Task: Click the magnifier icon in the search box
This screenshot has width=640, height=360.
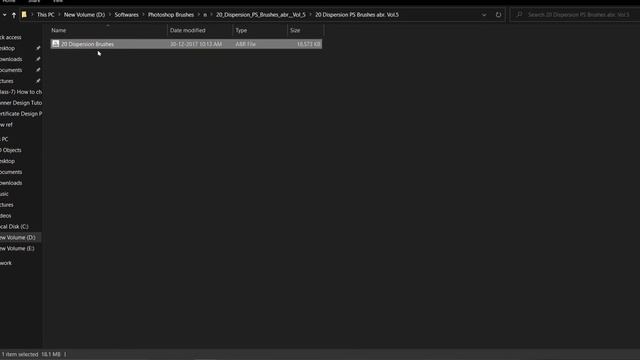Action: (x=519, y=15)
